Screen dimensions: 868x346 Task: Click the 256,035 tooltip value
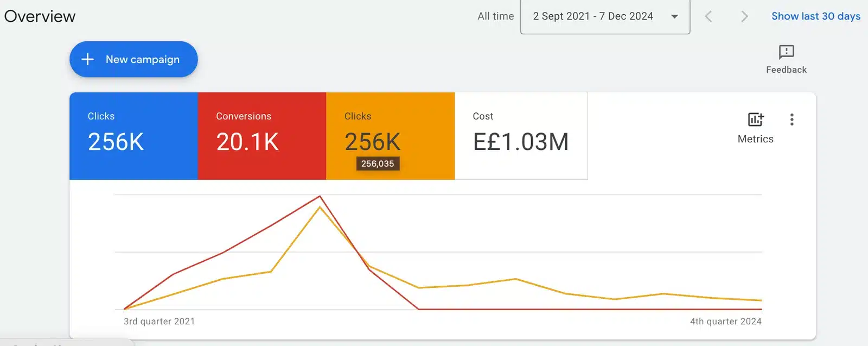378,163
